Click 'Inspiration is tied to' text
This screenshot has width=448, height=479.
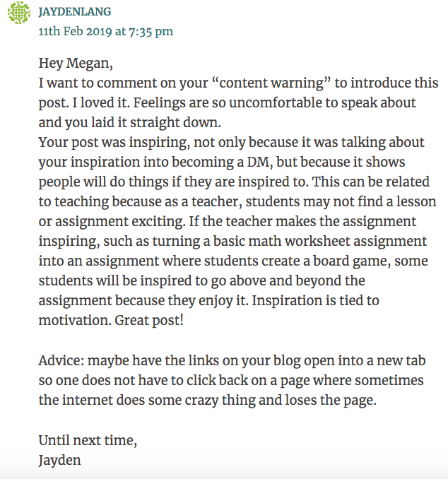(x=315, y=300)
